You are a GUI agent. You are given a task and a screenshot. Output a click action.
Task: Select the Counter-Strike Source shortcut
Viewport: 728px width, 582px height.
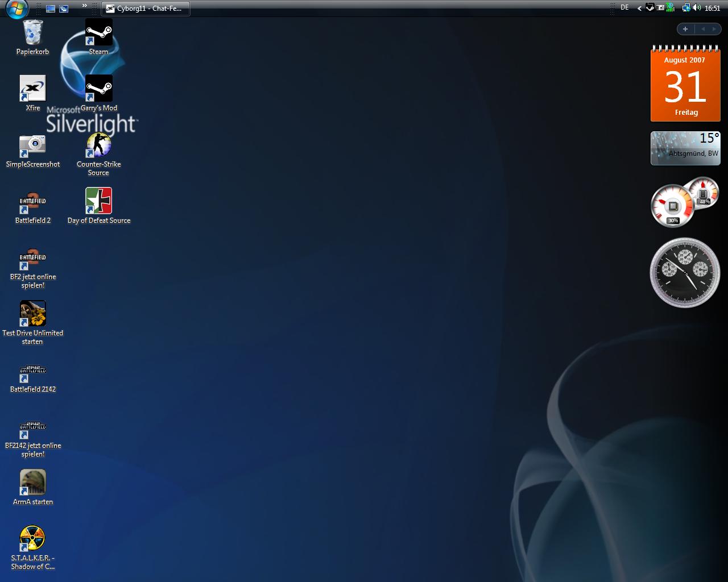(98, 154)
